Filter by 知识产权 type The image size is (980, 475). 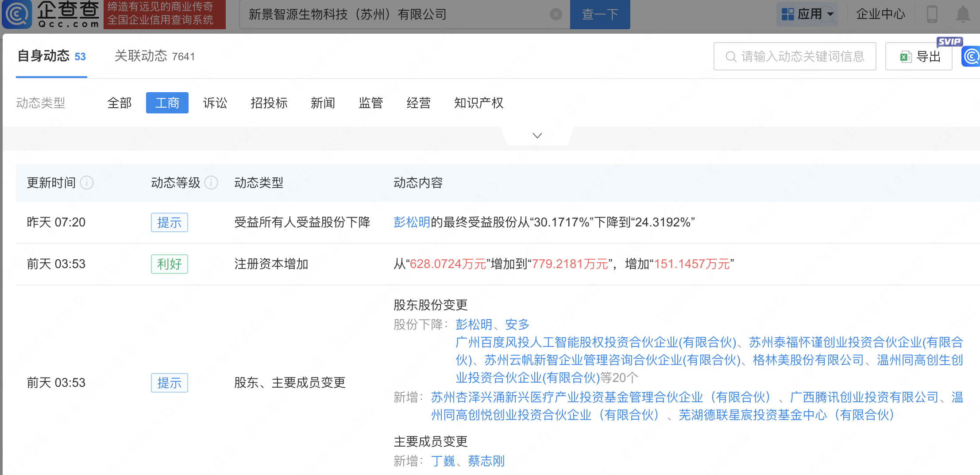coord(478,103)
